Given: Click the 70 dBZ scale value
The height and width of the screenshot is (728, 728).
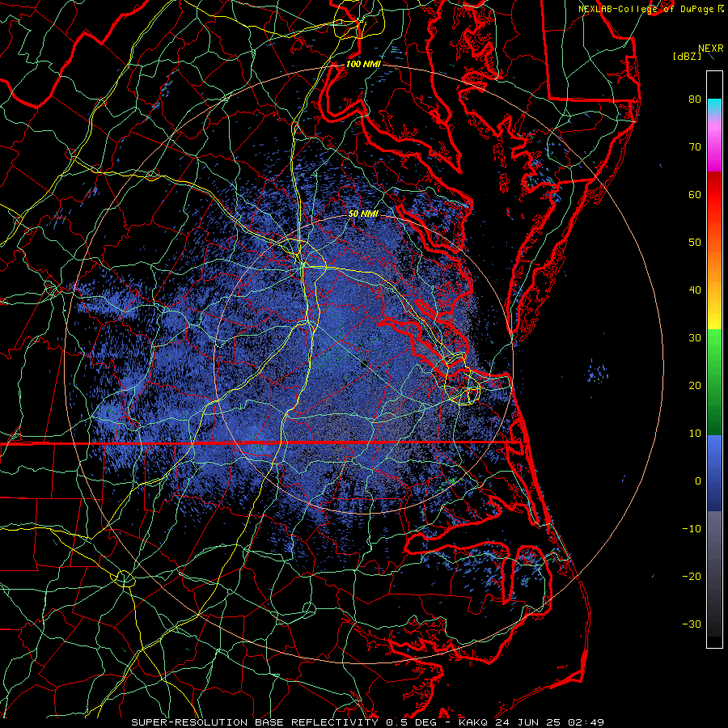Looking at the screenshot, I should coord(695,147).
